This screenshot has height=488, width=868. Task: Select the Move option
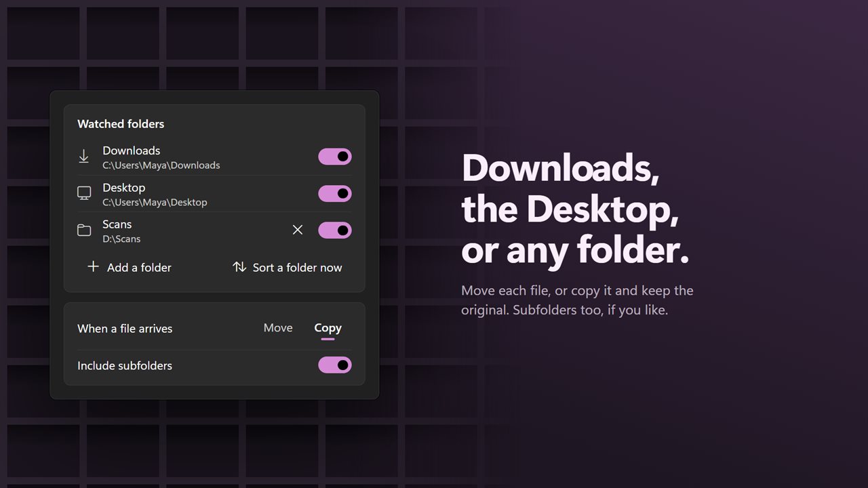pos(278,328)
